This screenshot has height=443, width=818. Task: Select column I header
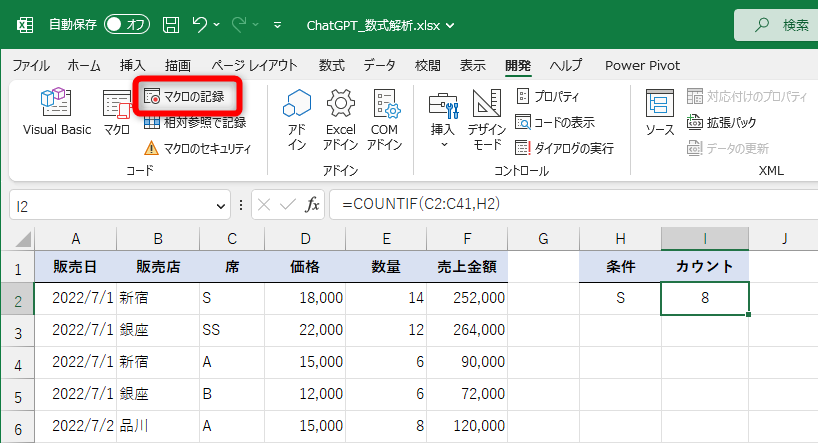pyautogui.click(x=705, y=239)
